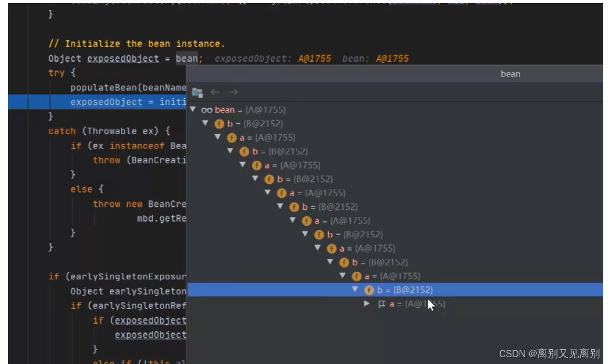This screenshot has height=364, width=608.
Task: Click the flag icon on the last a row
Action: click(x=382, y=304)
